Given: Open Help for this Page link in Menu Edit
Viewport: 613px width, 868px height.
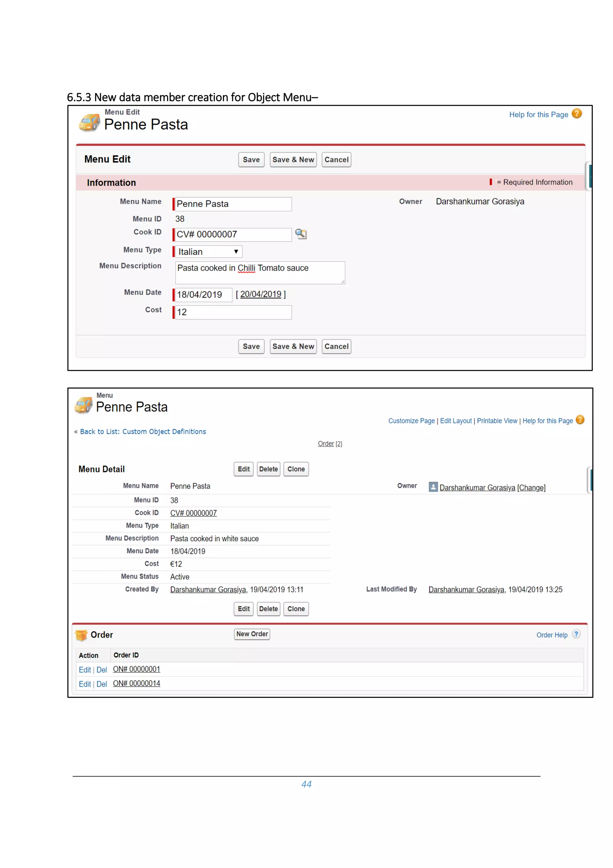Looking at the screenshot, I should [538, 114].
